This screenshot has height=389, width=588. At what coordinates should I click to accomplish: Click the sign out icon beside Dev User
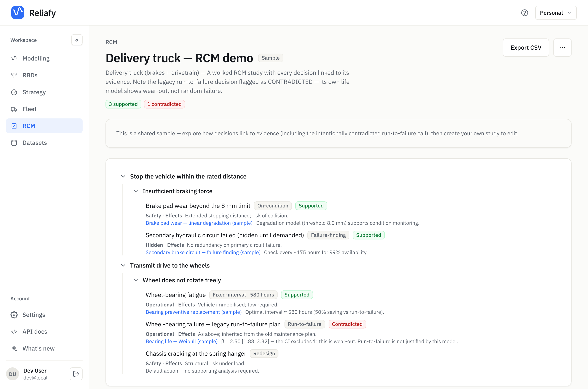pyautogui.click(x=76, y=374)
